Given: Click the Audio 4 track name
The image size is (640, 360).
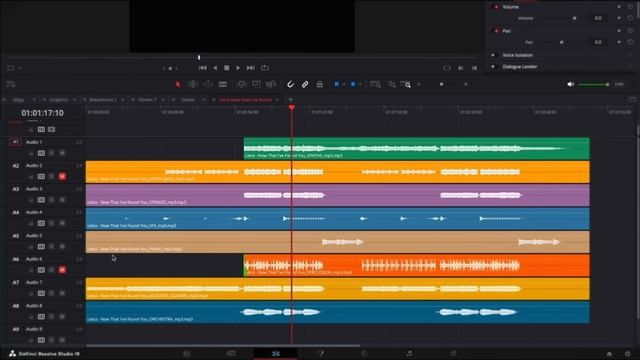Looking at the screenshot, I should (34, 212).
